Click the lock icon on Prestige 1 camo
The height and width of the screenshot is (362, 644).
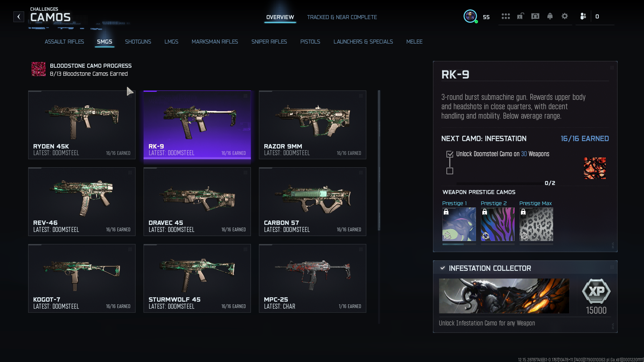(446, 212)
